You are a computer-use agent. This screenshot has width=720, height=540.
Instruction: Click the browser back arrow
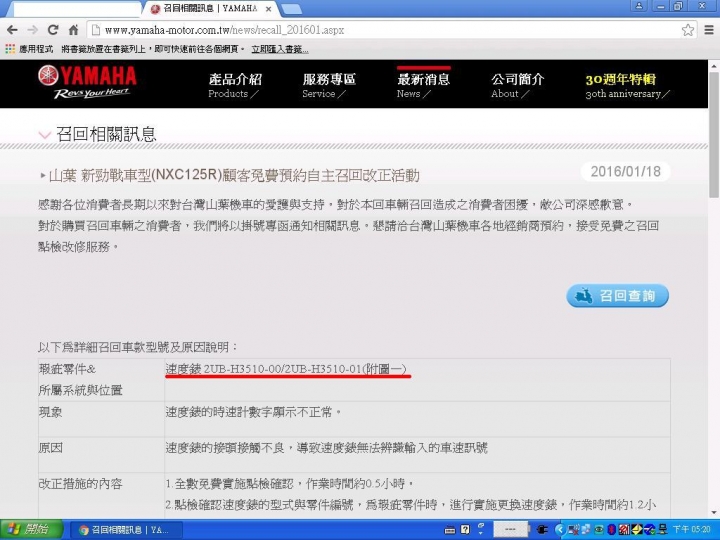(x=12, y=30)
